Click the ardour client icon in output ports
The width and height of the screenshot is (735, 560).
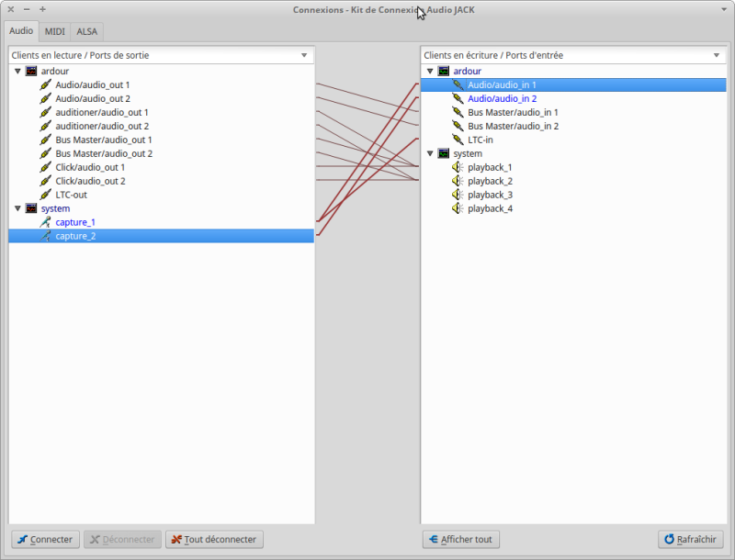[x=31, y=72]
